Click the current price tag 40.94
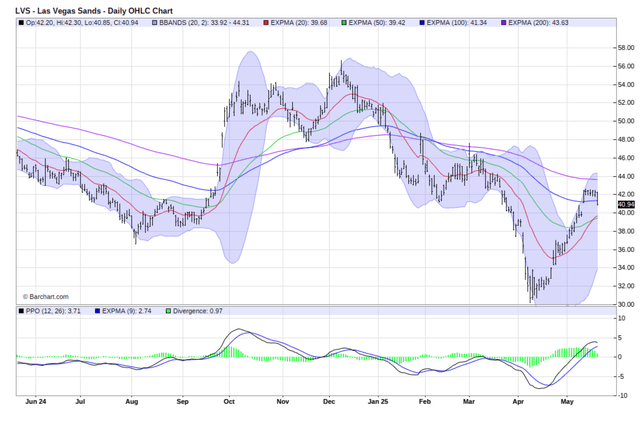Image resolution: width=640 pixels, height=427 pixels. [x=626, y=205]
